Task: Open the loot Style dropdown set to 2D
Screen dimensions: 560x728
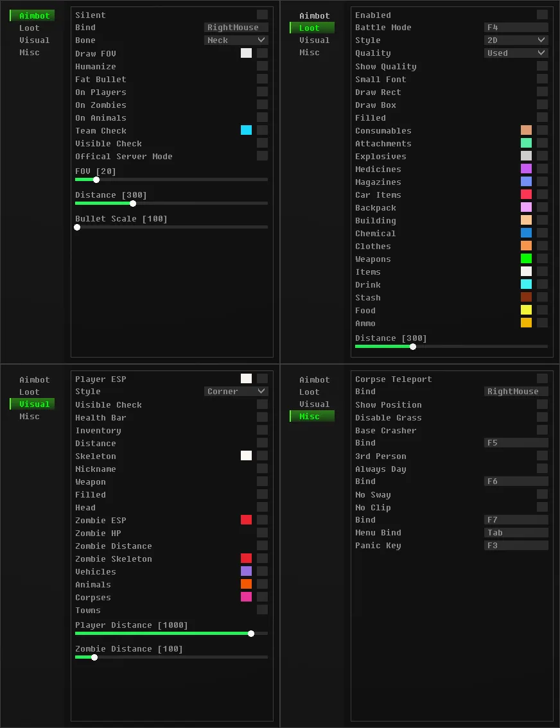Action: pyautogui.click(x=515, y=40)
